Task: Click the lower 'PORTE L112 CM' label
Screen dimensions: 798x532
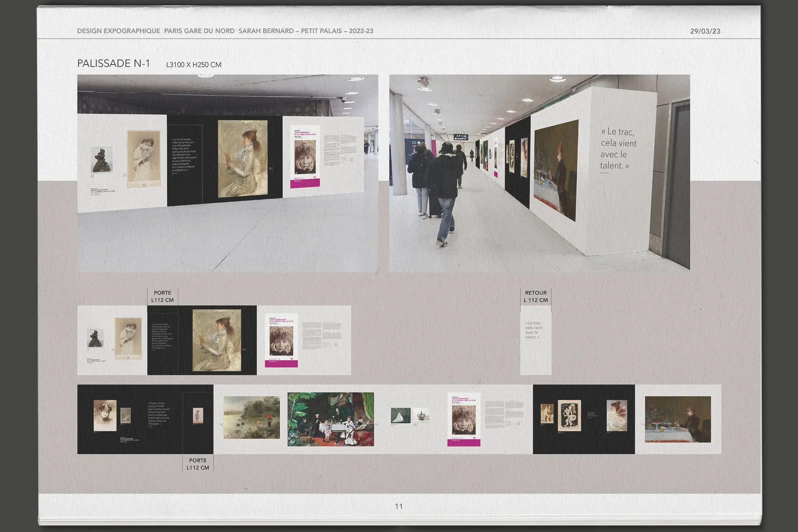Action: 198,464
